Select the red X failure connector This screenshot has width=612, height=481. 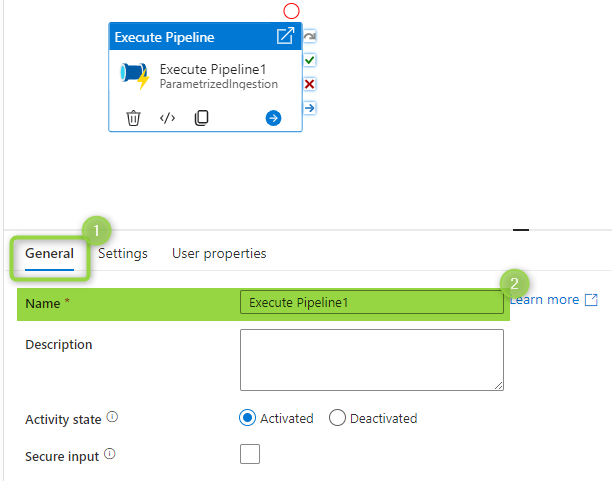310,84
